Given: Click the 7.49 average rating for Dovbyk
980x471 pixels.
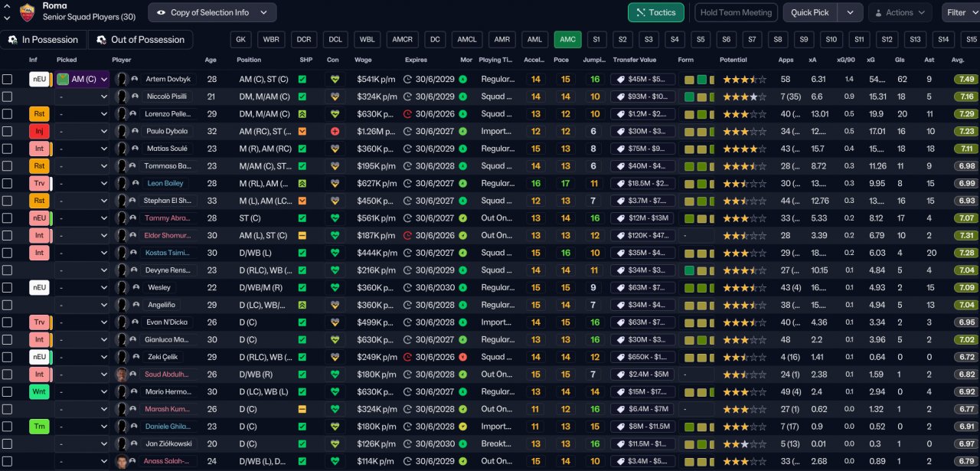Looking at the screenshot, I should point(965,79).
